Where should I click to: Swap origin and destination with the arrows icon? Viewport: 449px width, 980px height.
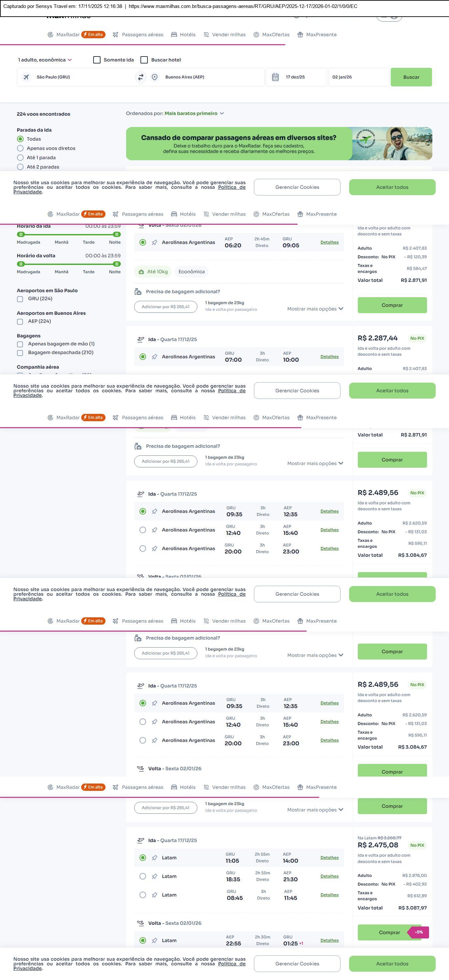pyautogui.click(x=140, y=77)
